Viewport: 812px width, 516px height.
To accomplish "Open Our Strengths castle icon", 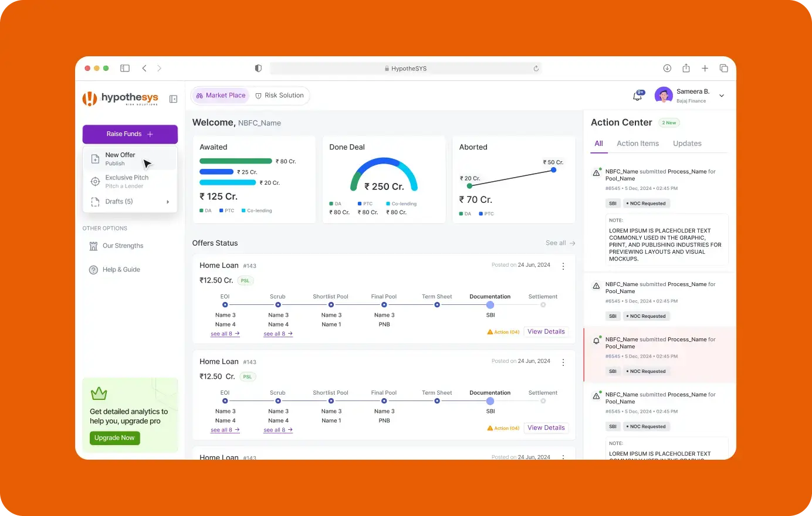I will point(93,246).
